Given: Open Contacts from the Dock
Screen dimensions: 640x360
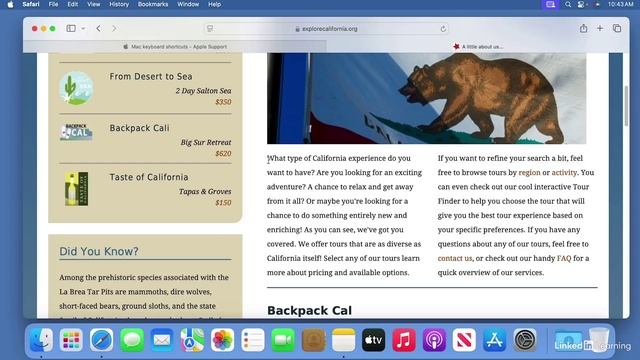Looking at the screenshot, I should point(313,340).
